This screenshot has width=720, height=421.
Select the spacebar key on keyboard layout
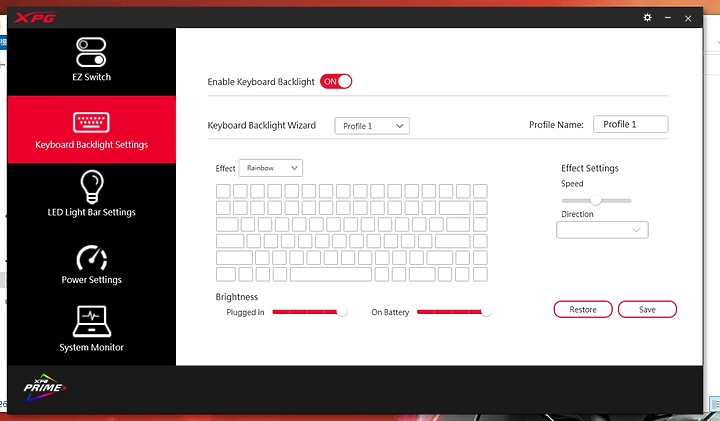click(331, 275)
